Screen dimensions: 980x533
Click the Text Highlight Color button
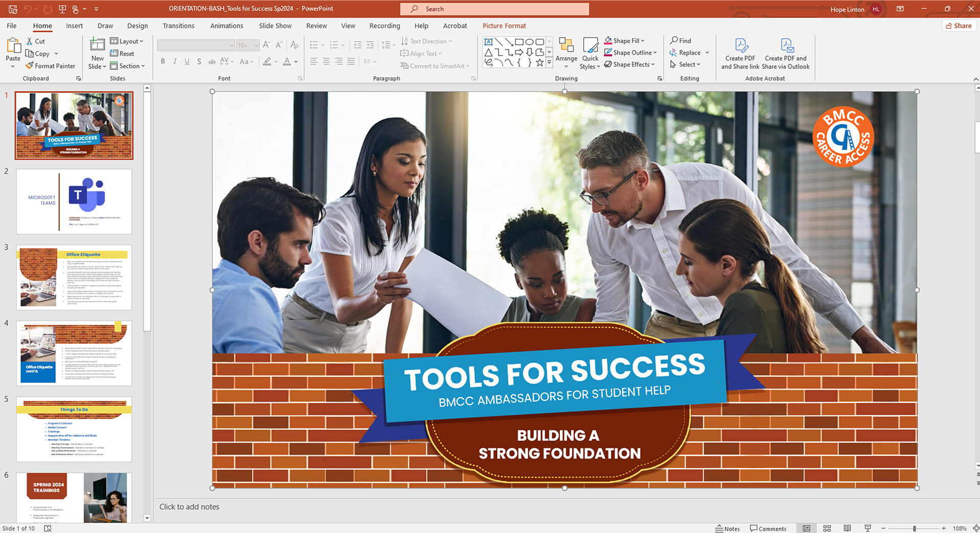point(267,61)
